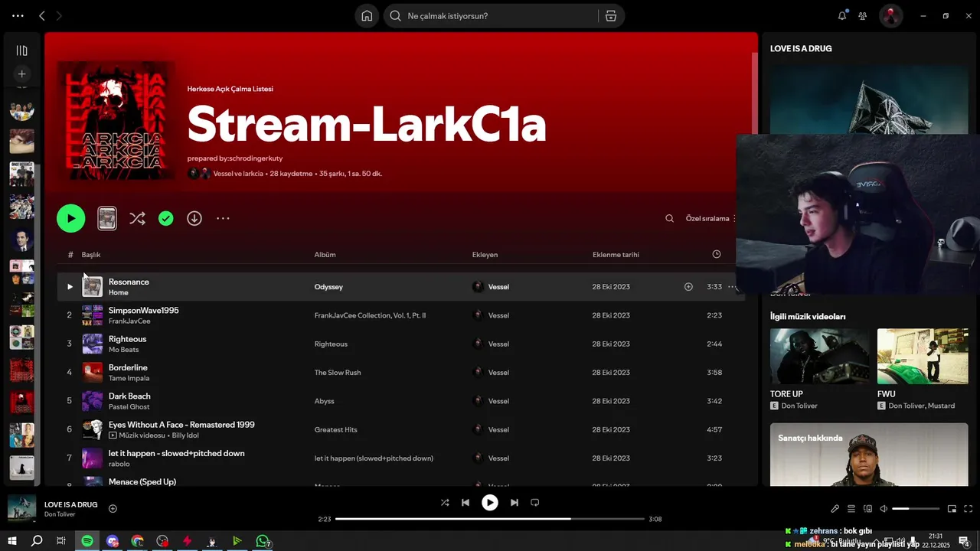This screenshot has height=551, width=980.
Task: Open the profile avatar menu
Action: point(890,15)
